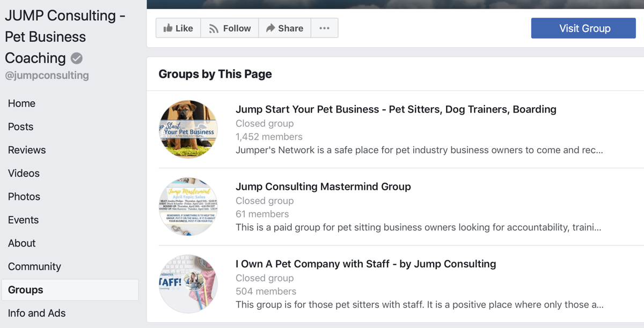
Task: Open Jump Consulting Mastermind Group thumbnail
Action: (188, 206)
